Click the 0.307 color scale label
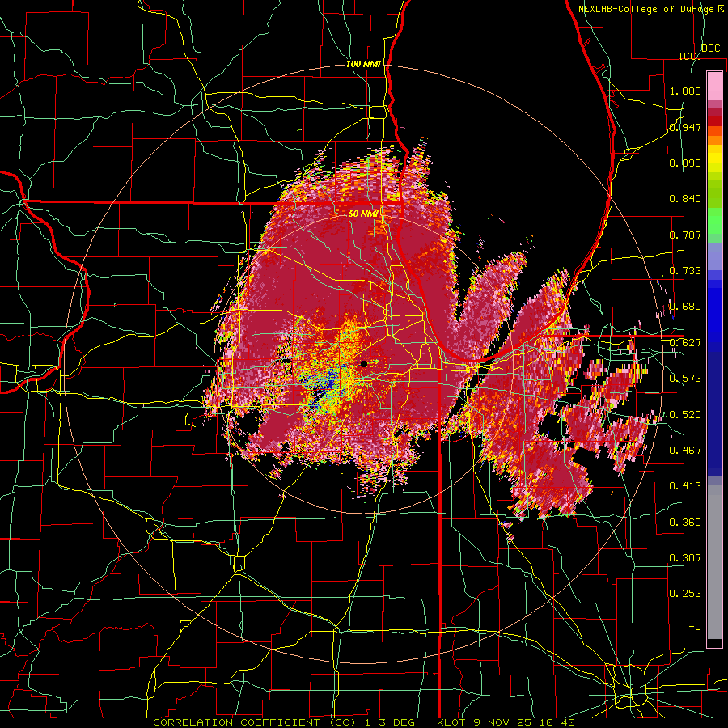The image size is (728, 728). click(685, 558)
